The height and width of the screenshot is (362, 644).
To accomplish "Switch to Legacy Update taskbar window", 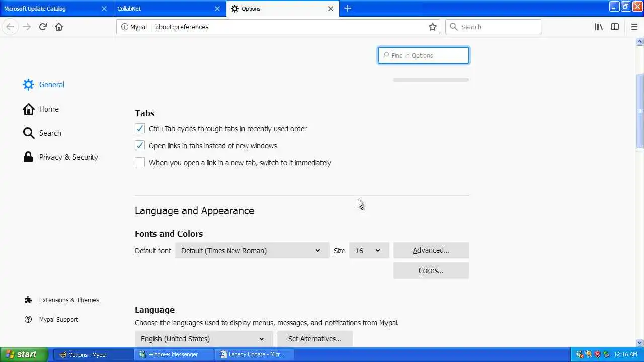I will pos(255,354).
